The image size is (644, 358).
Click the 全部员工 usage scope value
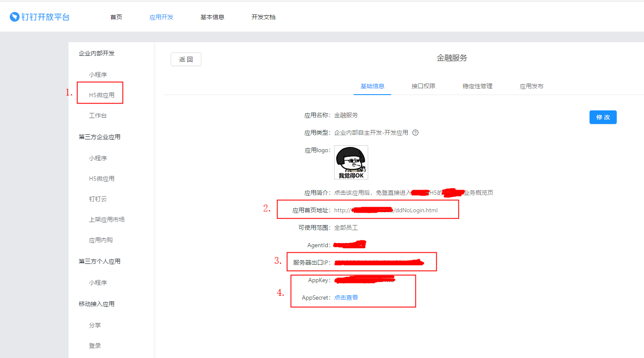tap(346, 228)
